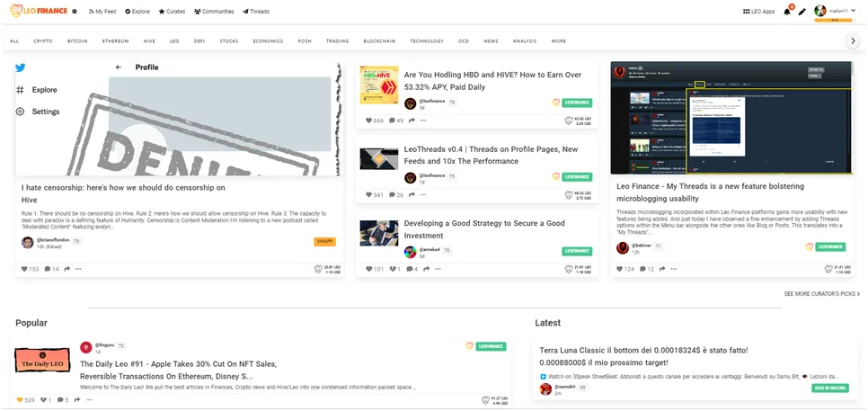
Task: Open The Daily Leo #91 post title
Action: click(x=179, y=370)
